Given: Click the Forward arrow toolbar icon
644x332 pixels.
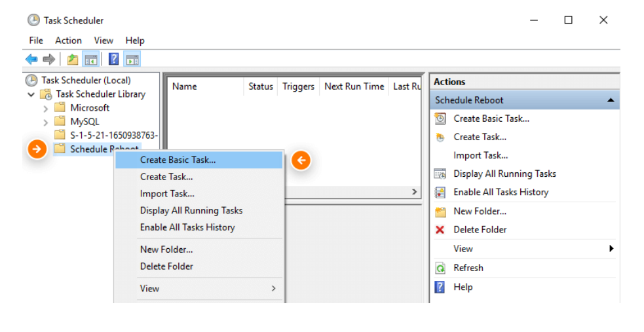Looking at the screenshot, I should click(x=48, y=60).
